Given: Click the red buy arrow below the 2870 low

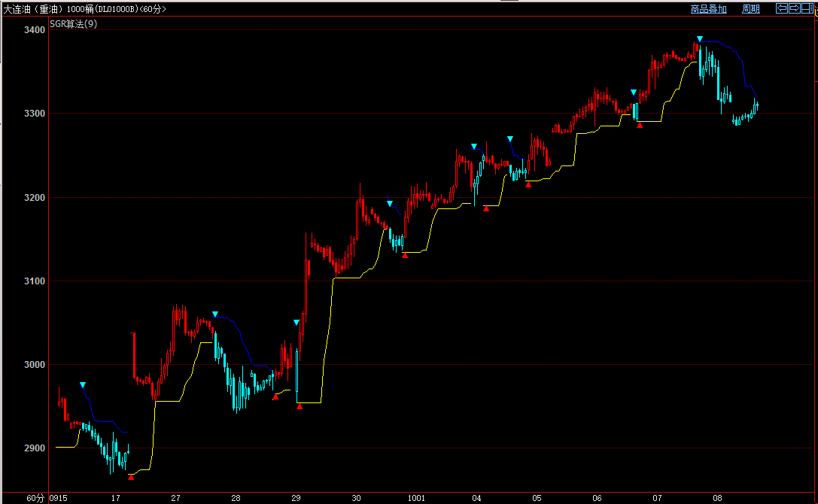Looking at the screenshot, I should click(x=131, y=477).
